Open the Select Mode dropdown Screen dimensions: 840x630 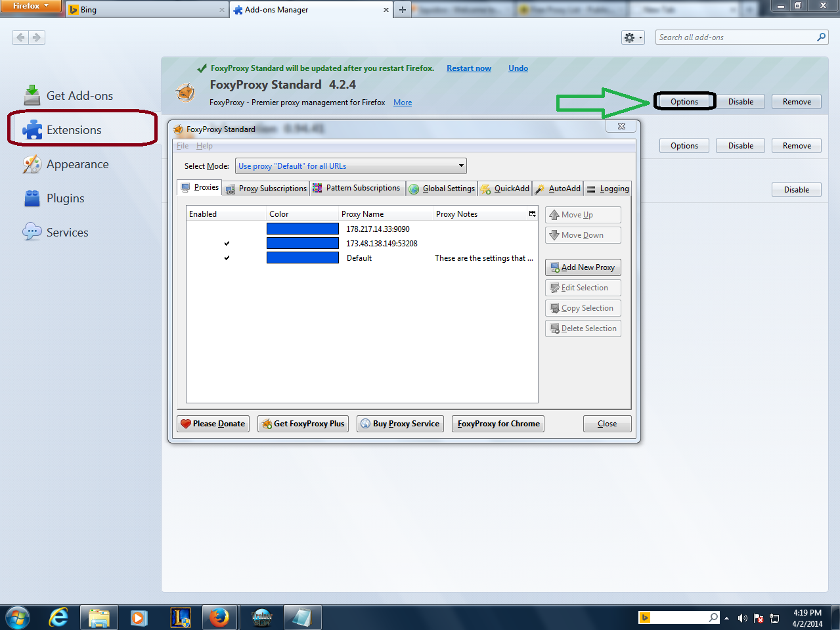click(461, 166)
